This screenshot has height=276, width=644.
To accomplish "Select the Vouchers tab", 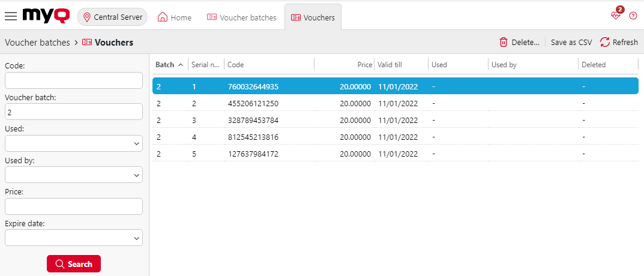I will coord(313,17).
